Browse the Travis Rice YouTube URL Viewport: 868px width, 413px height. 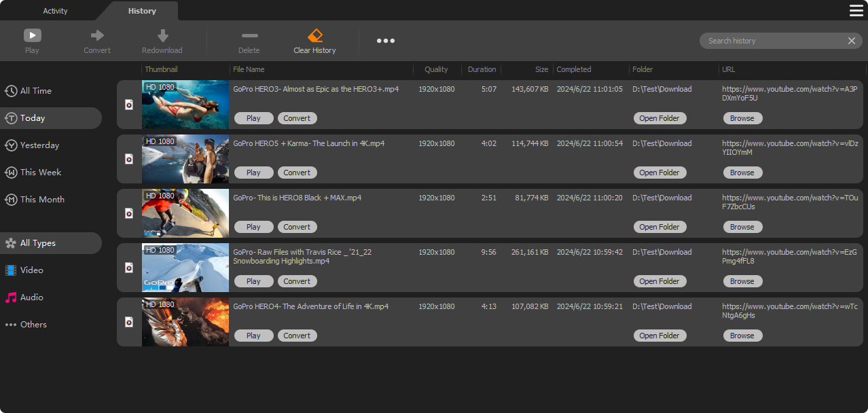tap(742, 281)
